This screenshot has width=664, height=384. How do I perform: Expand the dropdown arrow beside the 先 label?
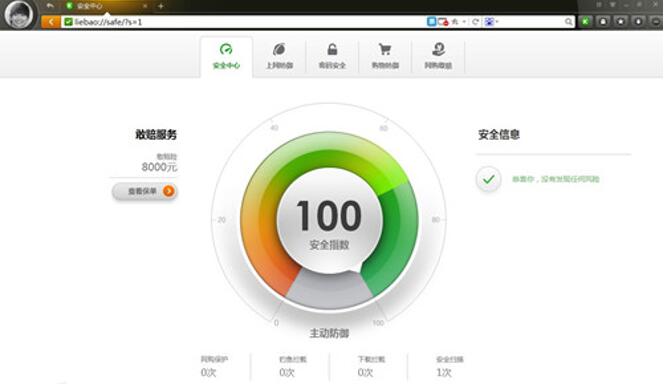464,22
